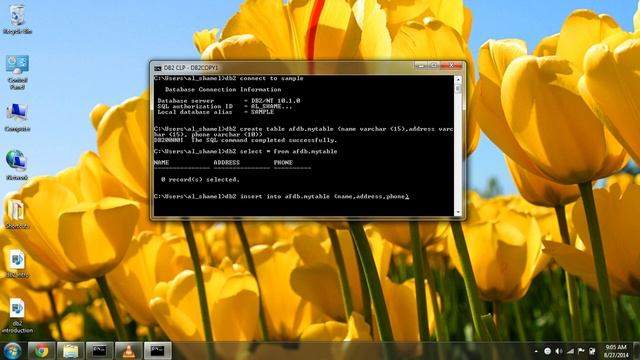Viewport: 640px width, 360px height.
Task: Click the 'SQL authorization ID' line
Action: pyautogui.click(x=225, y=106)
